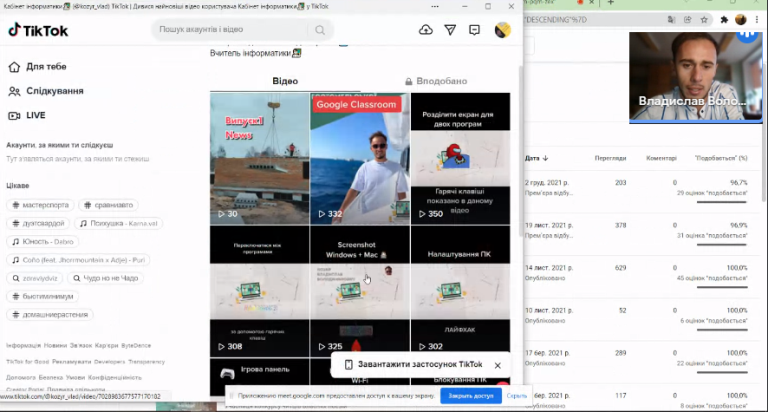Open TikTok messages paper-plane icon
The image size is (768, 412).
[450, 30]
